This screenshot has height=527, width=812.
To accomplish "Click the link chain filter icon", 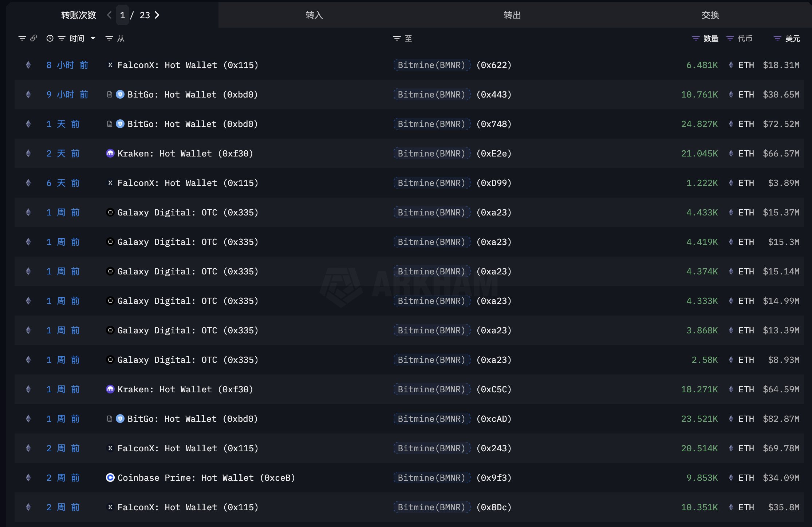I will (33, 38).
